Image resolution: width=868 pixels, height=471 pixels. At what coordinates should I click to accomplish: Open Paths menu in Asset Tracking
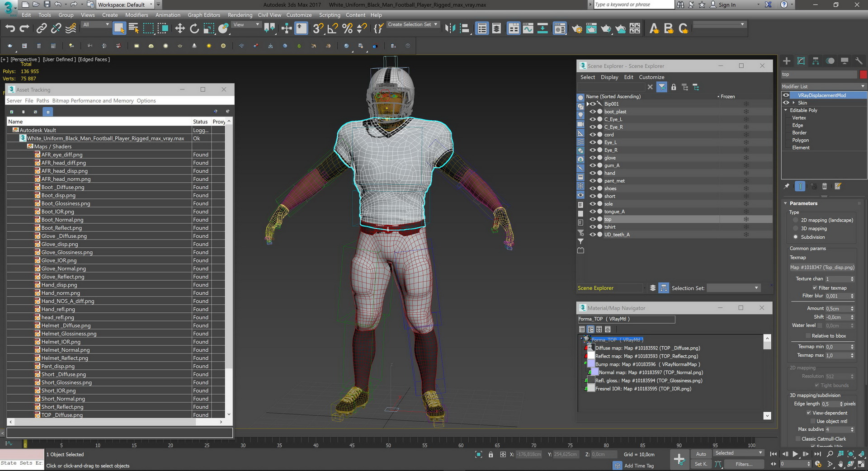click(x=42, y=101)
